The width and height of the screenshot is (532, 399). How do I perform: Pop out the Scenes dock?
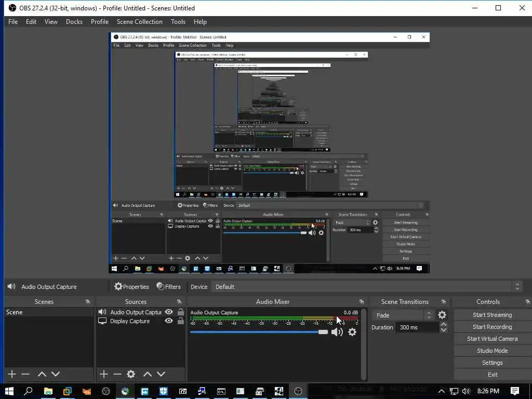click(88, 302)
